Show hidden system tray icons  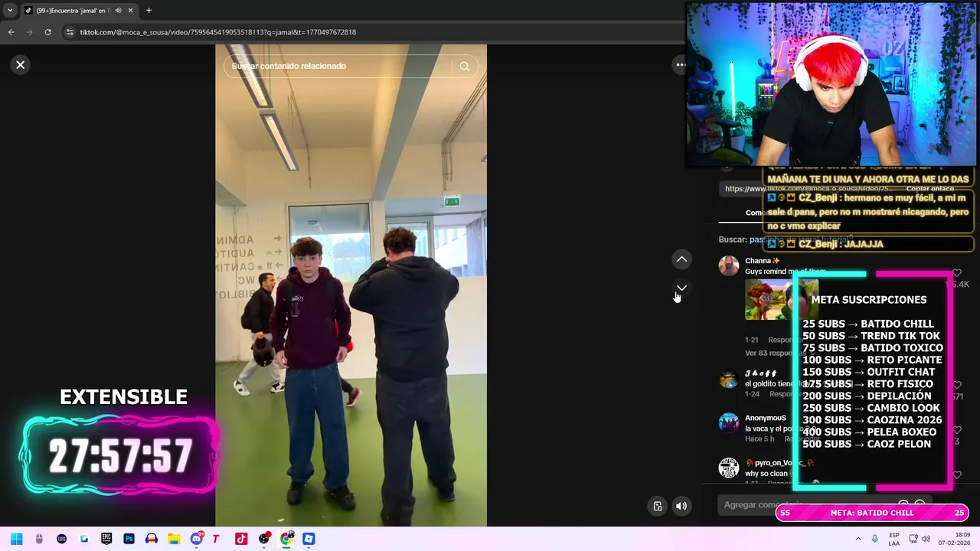[858, 539]
